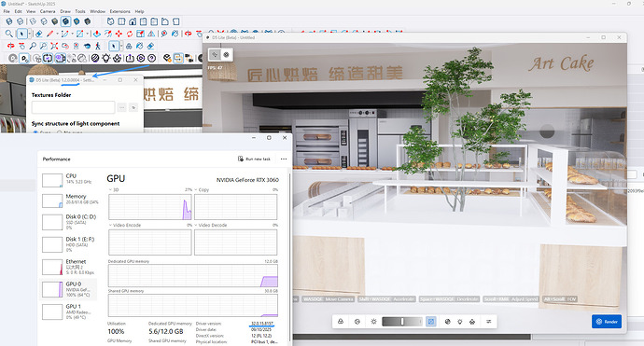Viewport: 644px width, 346px height.
Task: Select Disk 0 (C: D:) entry
Action: (68, 222)
